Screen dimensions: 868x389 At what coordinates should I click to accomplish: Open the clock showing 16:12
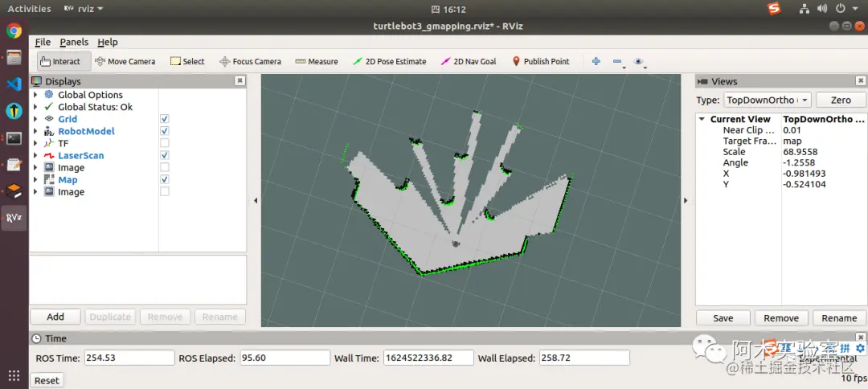[x=448, y=9]
